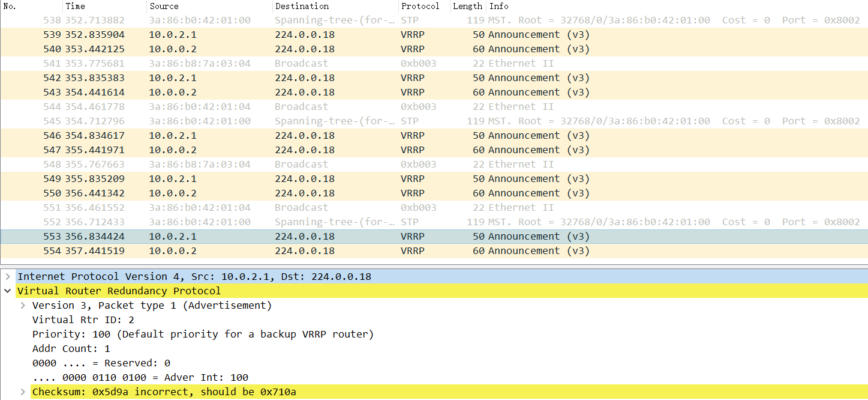
Task: Select packet 541 Broadcast Ethernet II row
Action: tap(434, 63)
